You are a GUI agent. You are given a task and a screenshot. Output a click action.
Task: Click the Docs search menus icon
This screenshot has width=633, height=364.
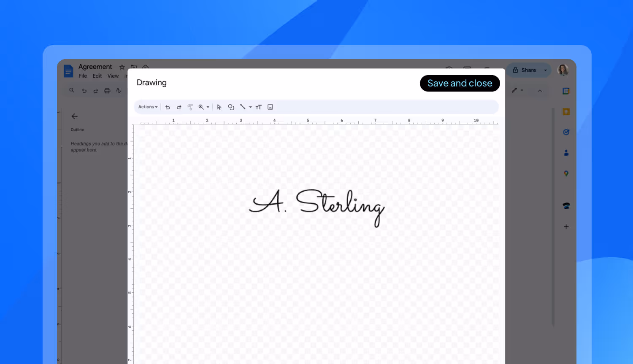(72, 90)
